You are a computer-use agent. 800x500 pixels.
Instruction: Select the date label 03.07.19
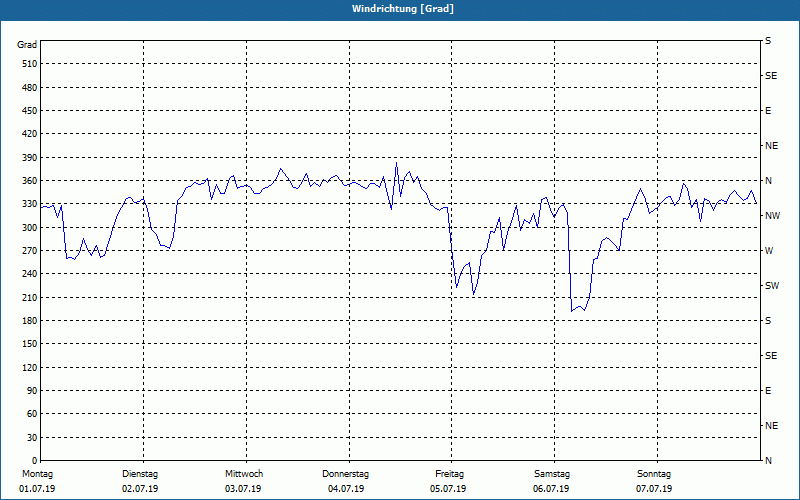[243, 489]
